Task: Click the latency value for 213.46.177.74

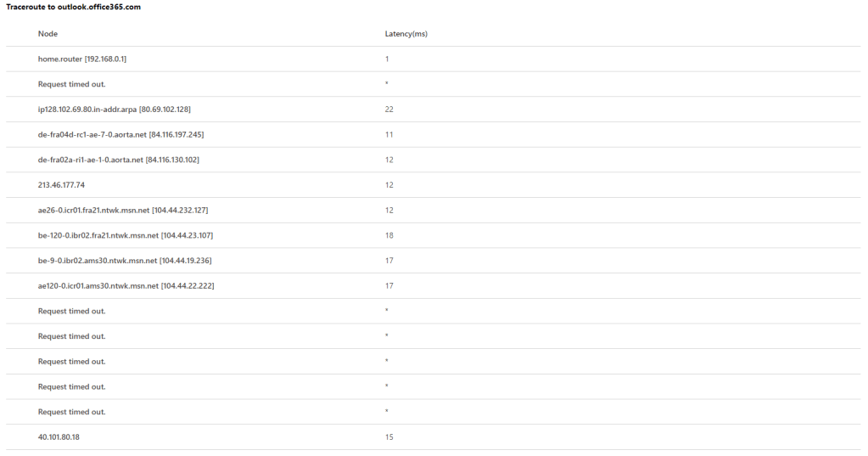Action: click(x=389, y=185)
